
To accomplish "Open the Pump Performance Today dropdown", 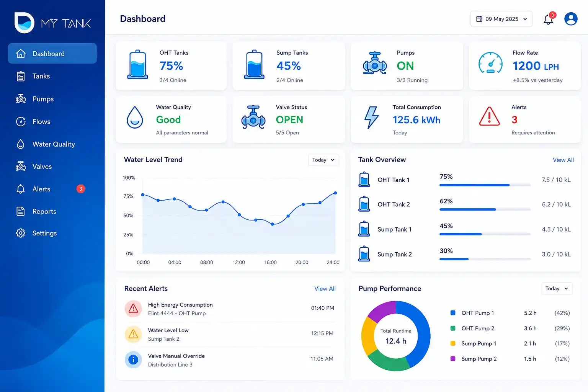I will (x=557, y=289).
